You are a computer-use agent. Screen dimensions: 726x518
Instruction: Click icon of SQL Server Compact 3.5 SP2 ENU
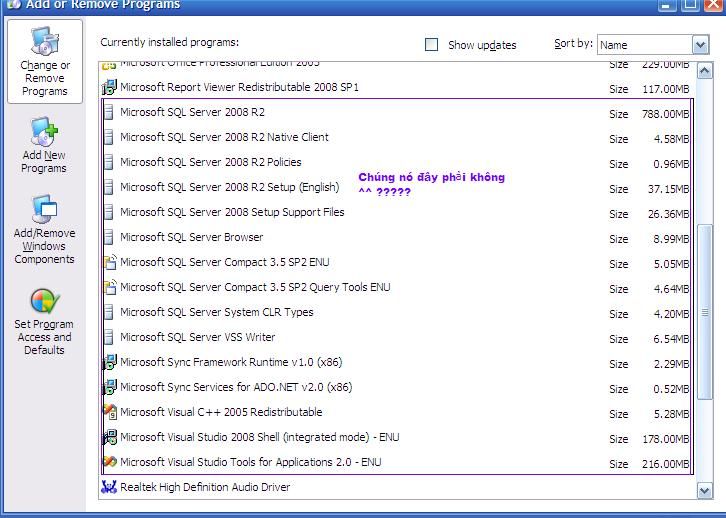click(x=110, y=262)
